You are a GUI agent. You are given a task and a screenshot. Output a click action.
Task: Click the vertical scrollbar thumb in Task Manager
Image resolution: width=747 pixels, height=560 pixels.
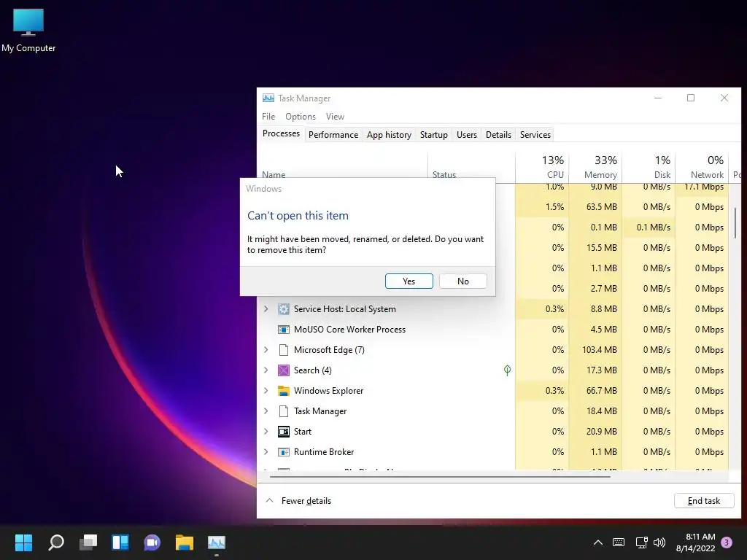735,222
